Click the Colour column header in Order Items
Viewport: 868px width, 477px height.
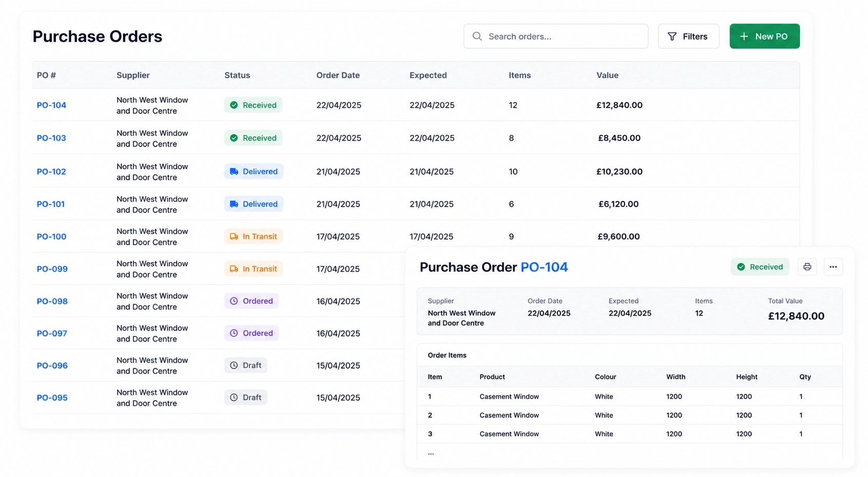tap(605, 377)
